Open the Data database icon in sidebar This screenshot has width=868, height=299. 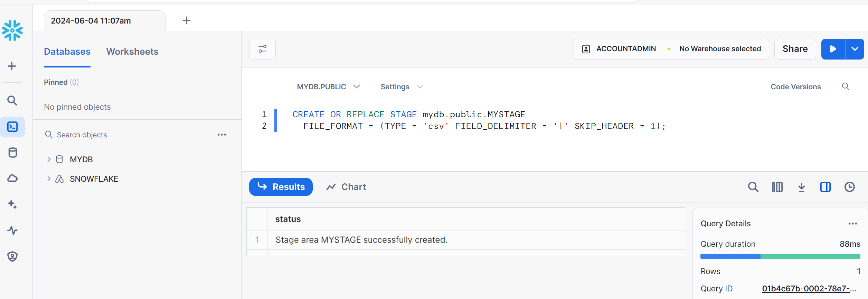coord(12,153)
